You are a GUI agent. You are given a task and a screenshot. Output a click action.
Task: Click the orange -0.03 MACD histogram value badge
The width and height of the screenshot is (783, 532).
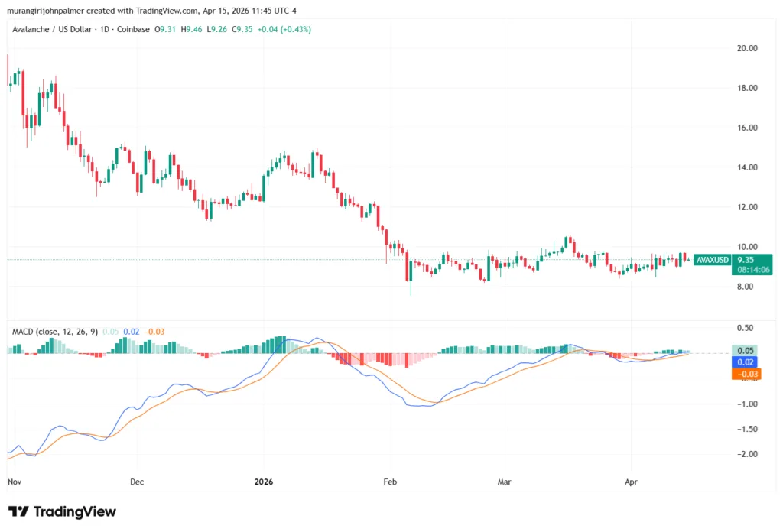point(745,375)
